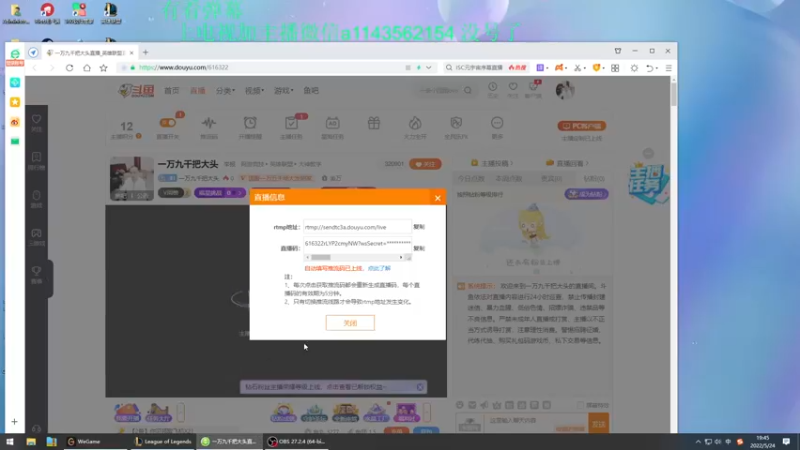Viewport: 800px width, 450px height.
Task: Click the heart icon in Douyu left sidebar
Action: [x=36, y=119]
